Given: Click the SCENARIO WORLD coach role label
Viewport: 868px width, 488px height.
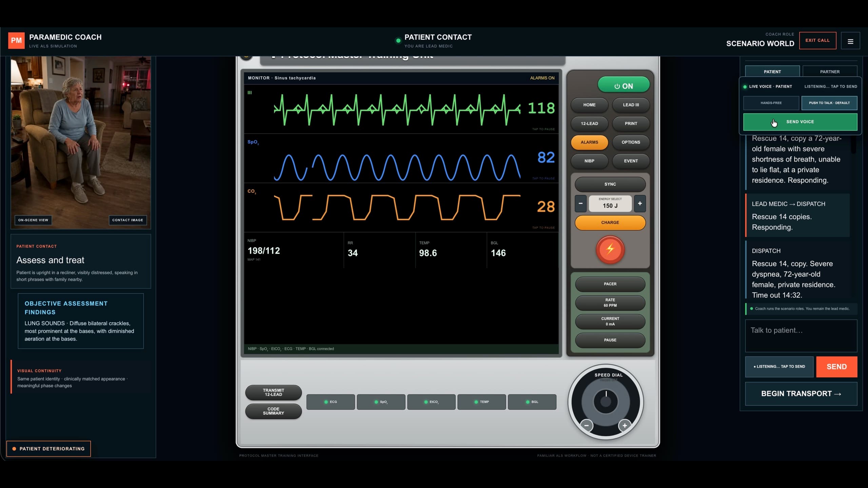Looking at the screenshot, I should coord(760,43).
